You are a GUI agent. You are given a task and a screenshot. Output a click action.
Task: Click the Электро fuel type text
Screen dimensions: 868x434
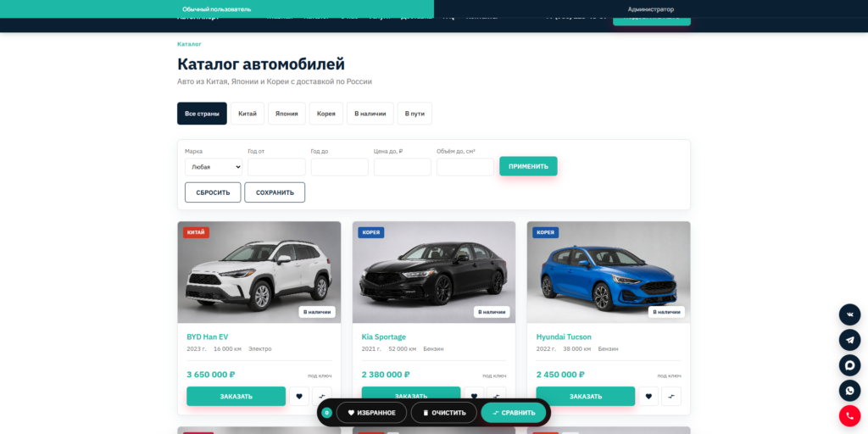click(x=260, y=349)
